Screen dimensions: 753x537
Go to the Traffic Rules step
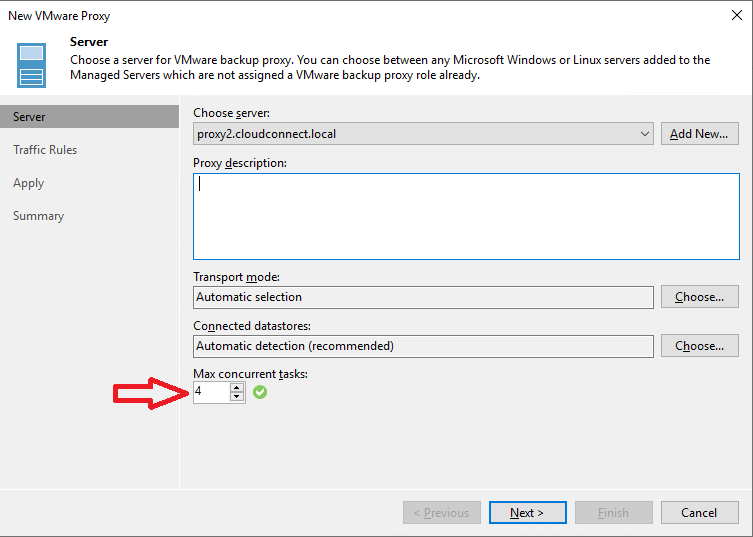(45, 150)
